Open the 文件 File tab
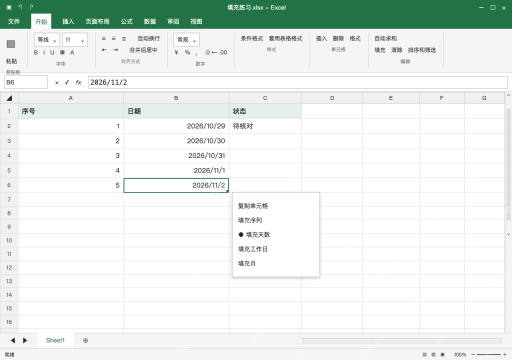512x360 pixels. (x=14, y=21)
